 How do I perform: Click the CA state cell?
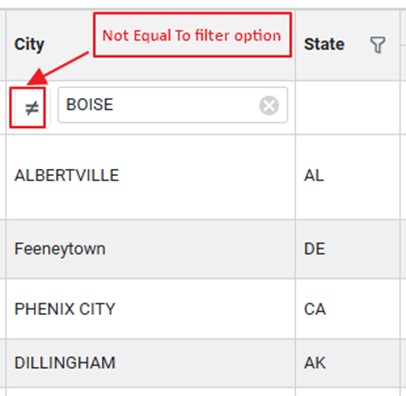[347, 309]
